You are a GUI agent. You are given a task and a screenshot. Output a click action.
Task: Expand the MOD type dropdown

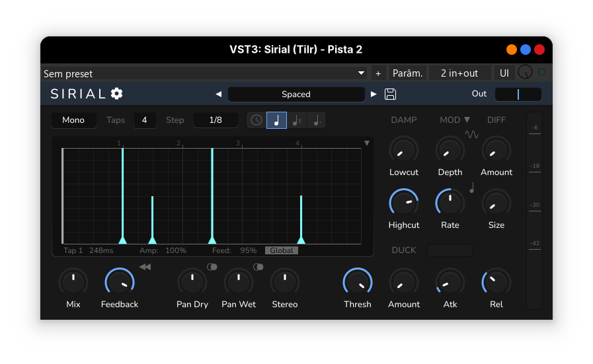tap(455, 120)
